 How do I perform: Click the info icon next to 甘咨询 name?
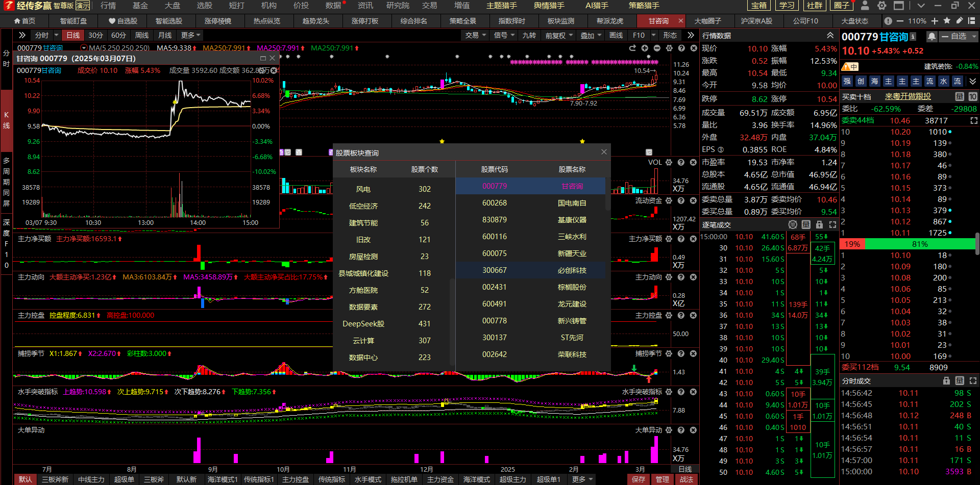click(913, 37)
